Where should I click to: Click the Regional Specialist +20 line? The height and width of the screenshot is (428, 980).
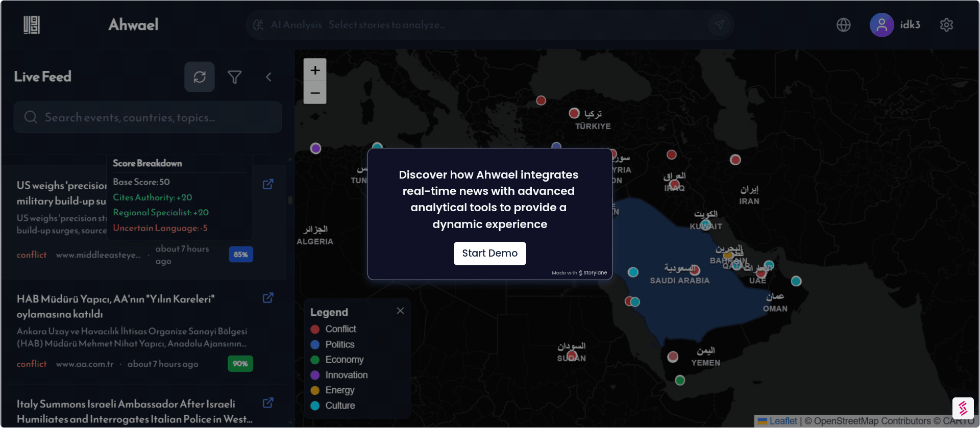click(x=161, y=213)
